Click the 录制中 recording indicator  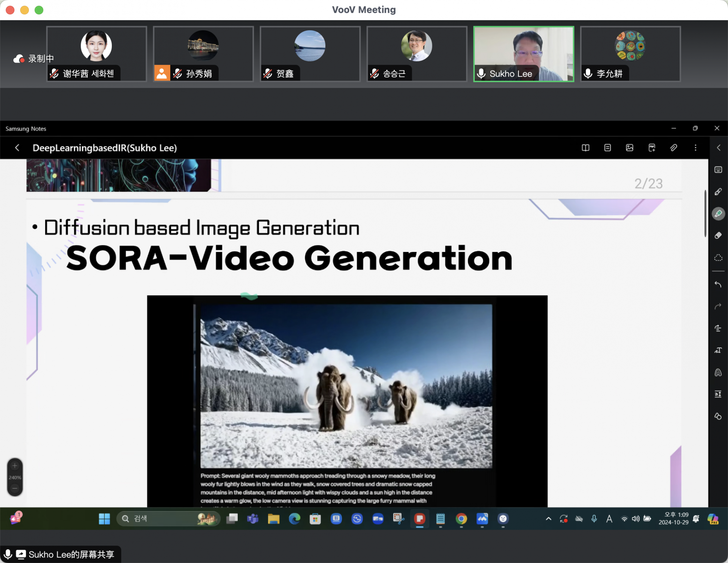[33, 59]
